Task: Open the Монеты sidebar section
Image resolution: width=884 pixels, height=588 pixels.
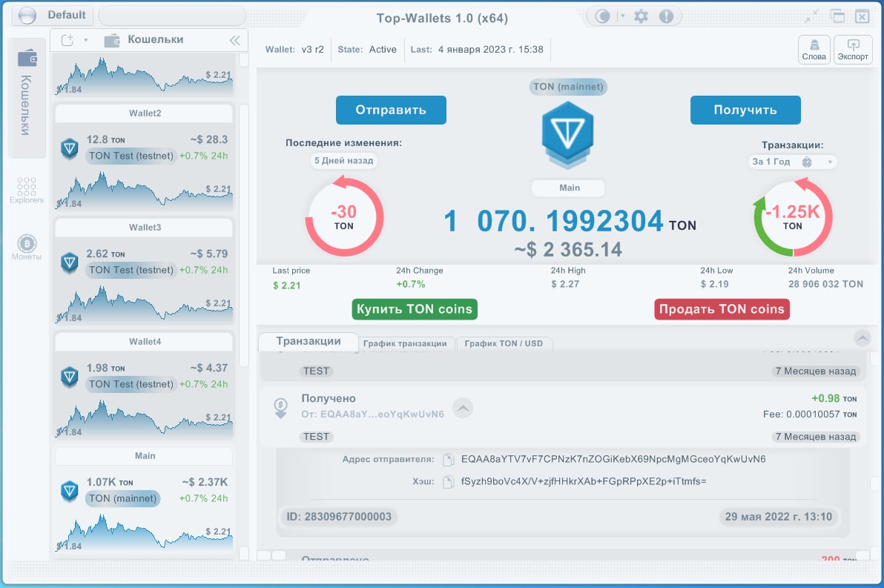Action: (x=27, y=248)
